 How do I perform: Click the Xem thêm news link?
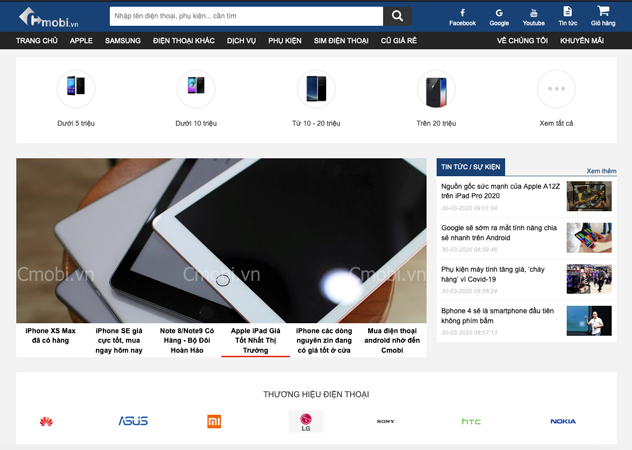601,171
